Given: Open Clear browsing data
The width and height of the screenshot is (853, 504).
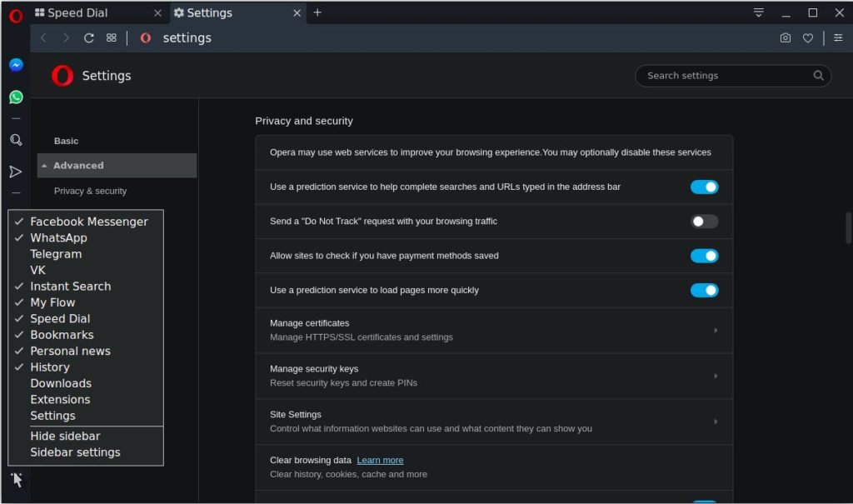Looking at the screenshot, I should 494,467.
